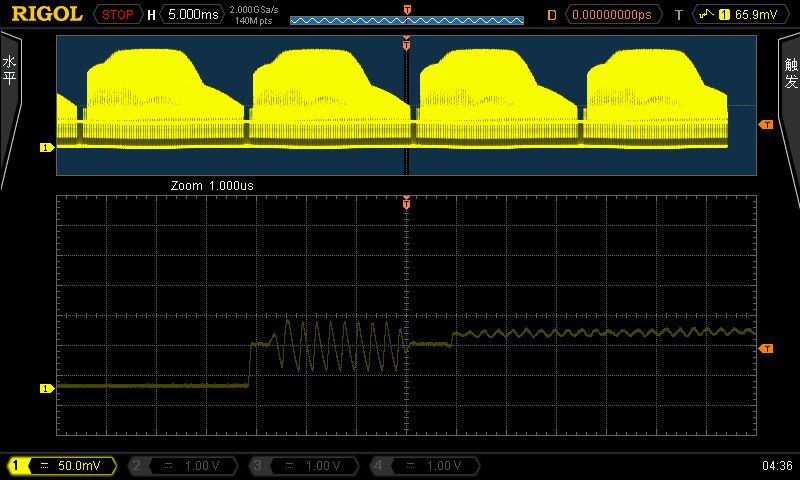Click the orange trigger position marker above zoom grid
The height and width of the screenshot is (480, 800).
[406, 203]
